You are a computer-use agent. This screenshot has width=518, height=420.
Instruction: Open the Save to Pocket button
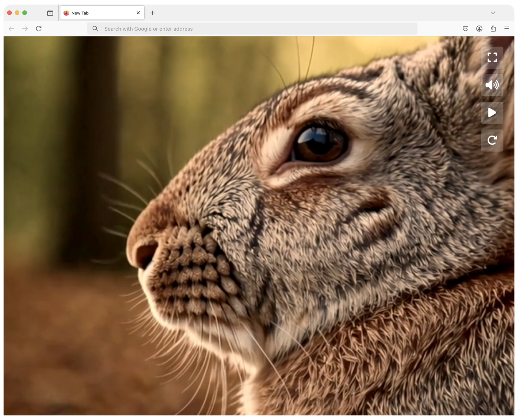click(466, 29)
